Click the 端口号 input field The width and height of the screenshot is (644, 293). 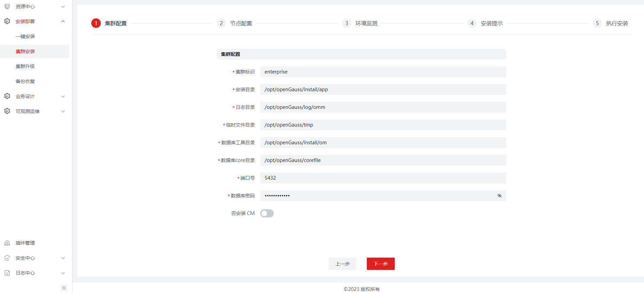(x=383, y=178)
